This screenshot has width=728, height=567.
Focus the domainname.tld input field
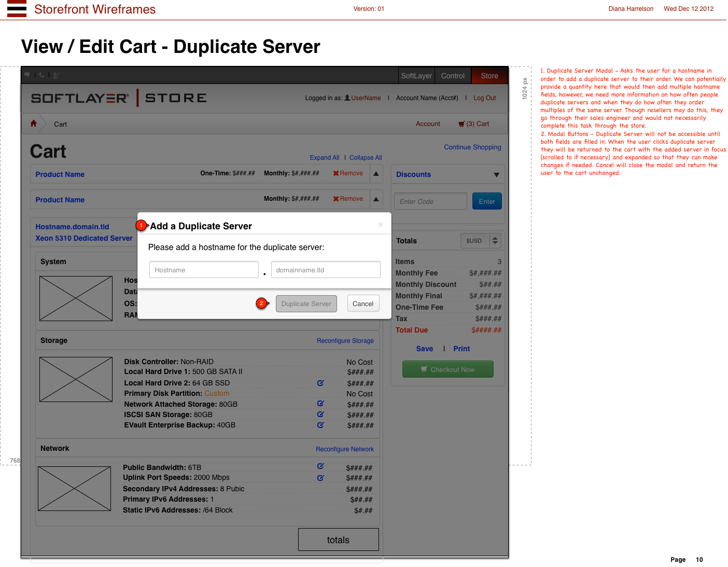coord(326,270)
